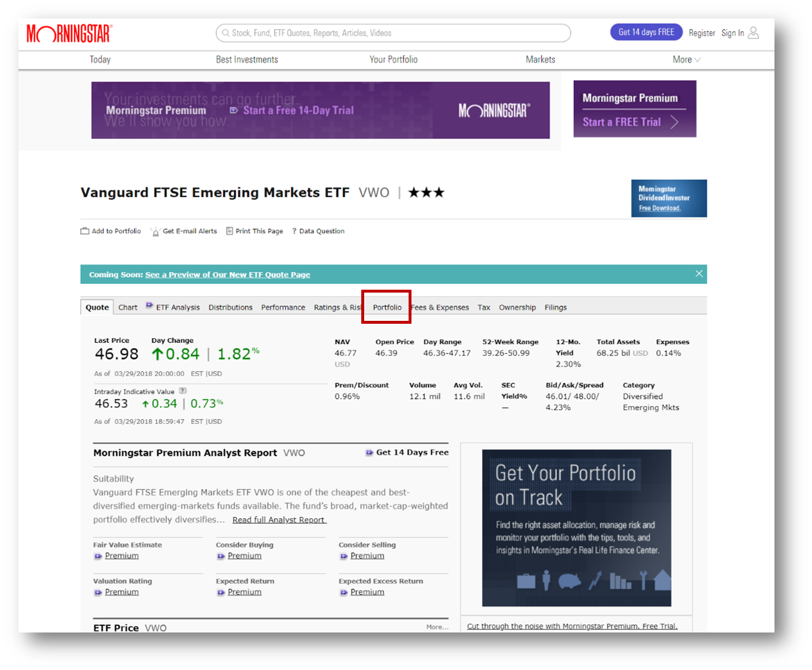The height and width of the screenshot is (670, 812).
Task: Click premium icon under Consider Buying
Action: point(221,556)
